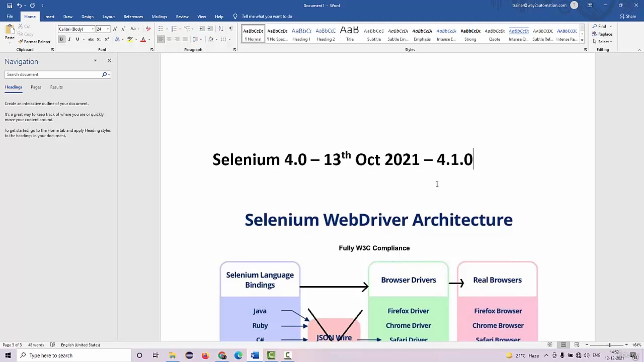Viewport: 644px width, 362px height.
Task: Sort text A to Z icon
Action: point(221,29)
